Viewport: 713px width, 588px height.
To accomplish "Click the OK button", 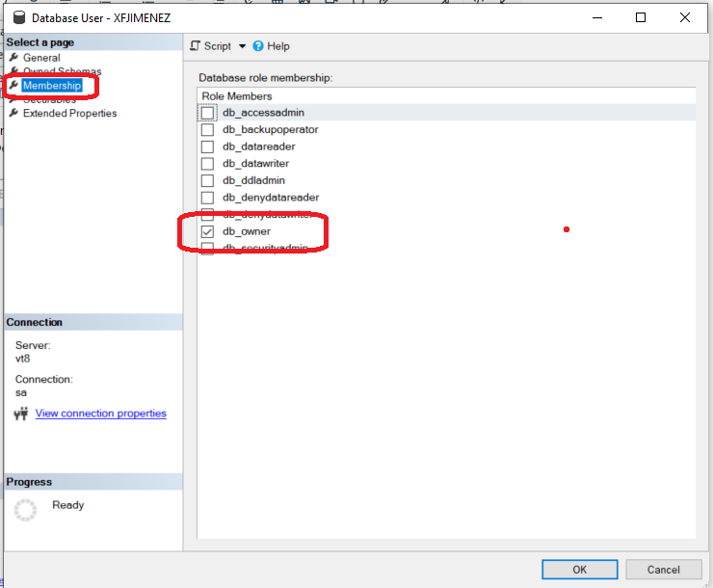I will (579, 570).
